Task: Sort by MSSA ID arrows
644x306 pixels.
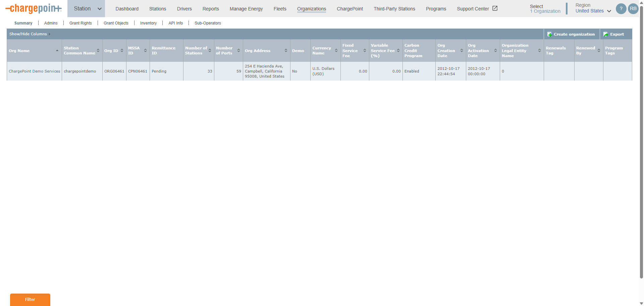Action: (145, 51)
